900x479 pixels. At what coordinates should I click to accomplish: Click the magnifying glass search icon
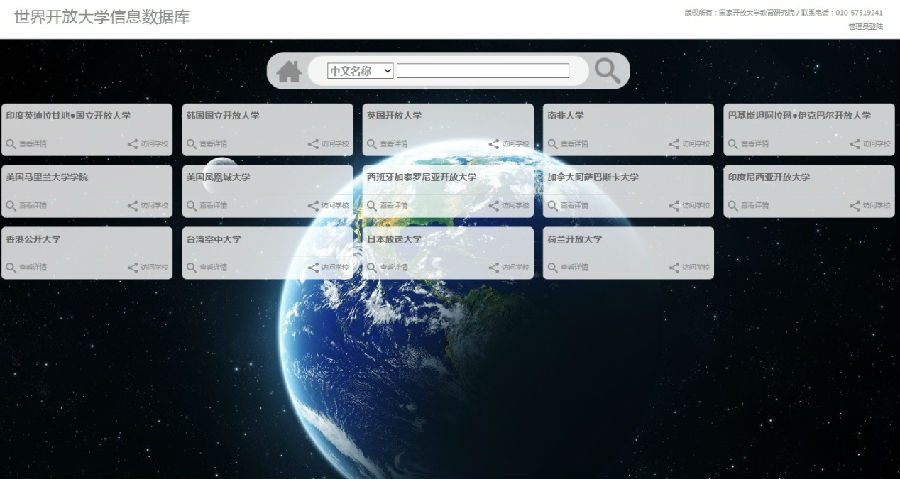click(608, 70)
